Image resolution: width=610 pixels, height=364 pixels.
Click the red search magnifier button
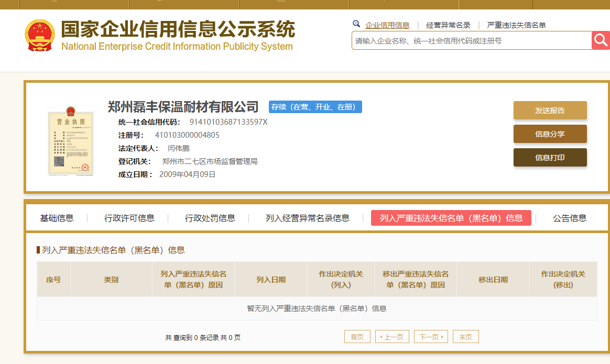(601, 40)
